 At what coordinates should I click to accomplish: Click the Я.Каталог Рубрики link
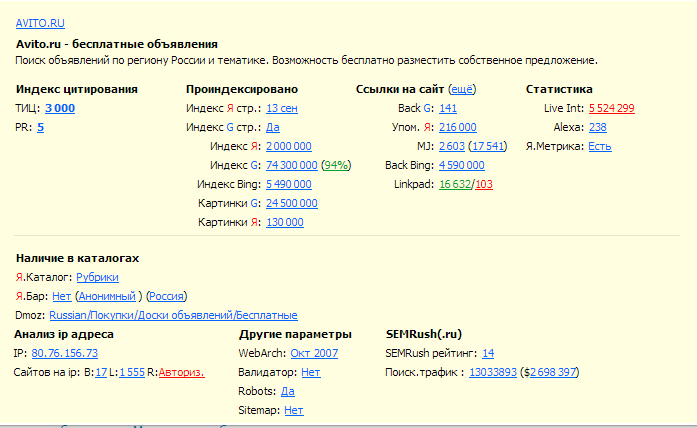pos(97,277)
